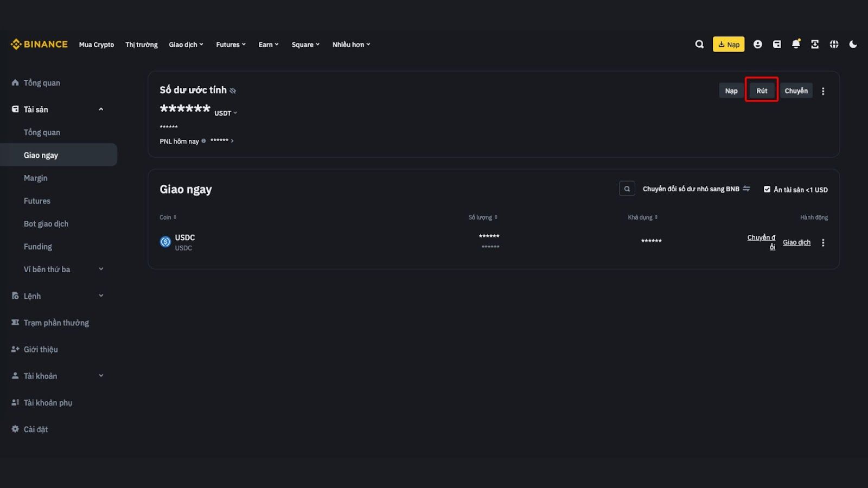
Task: Click the Chuyển transfer button
Action: (x=796, y=91)
